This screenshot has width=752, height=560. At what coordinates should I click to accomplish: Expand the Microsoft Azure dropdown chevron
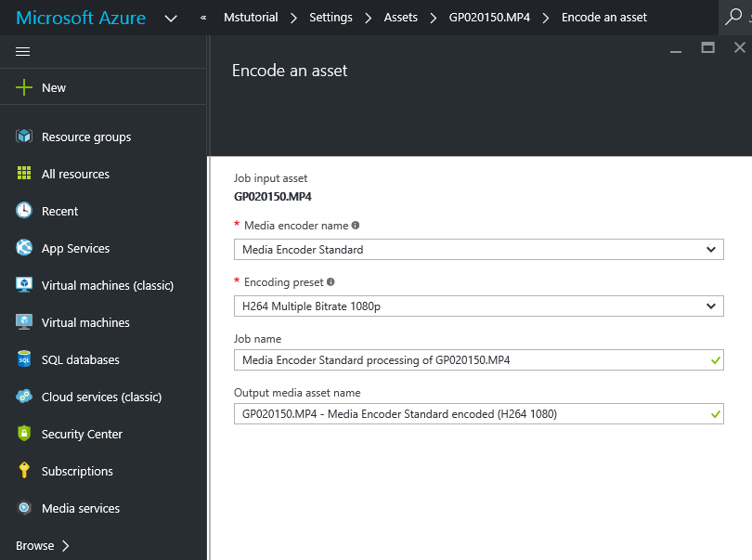(171, 19)
